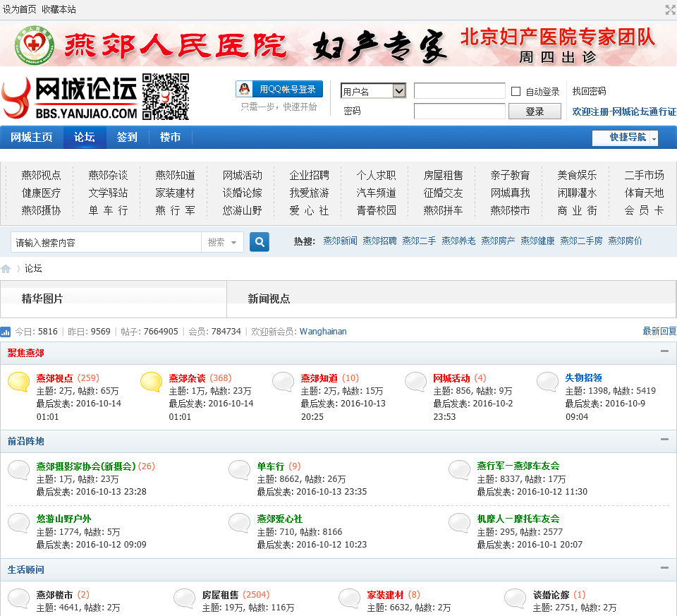677x616 pixels.
Task: Go to 亲子教育 category link
Action: coord(510,175)
